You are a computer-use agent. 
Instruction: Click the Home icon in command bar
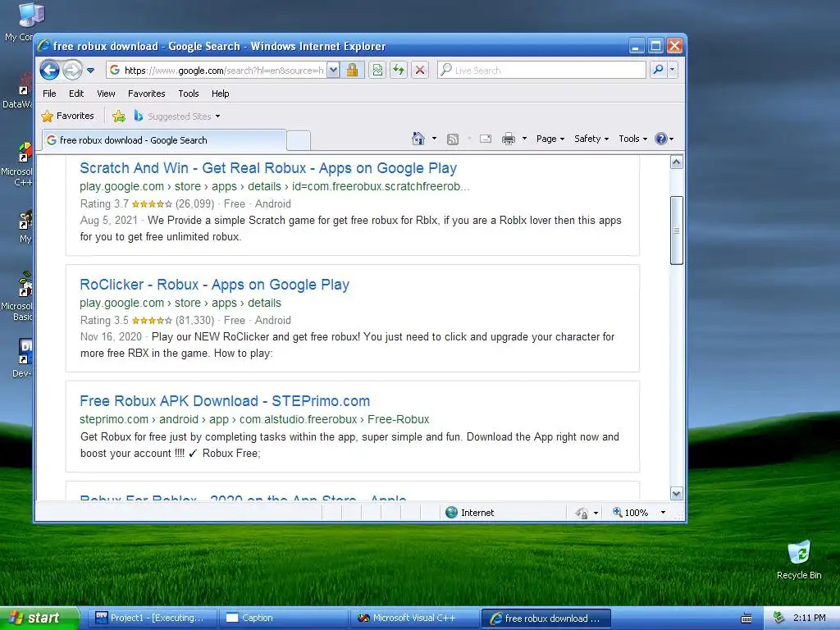point(418,139)
